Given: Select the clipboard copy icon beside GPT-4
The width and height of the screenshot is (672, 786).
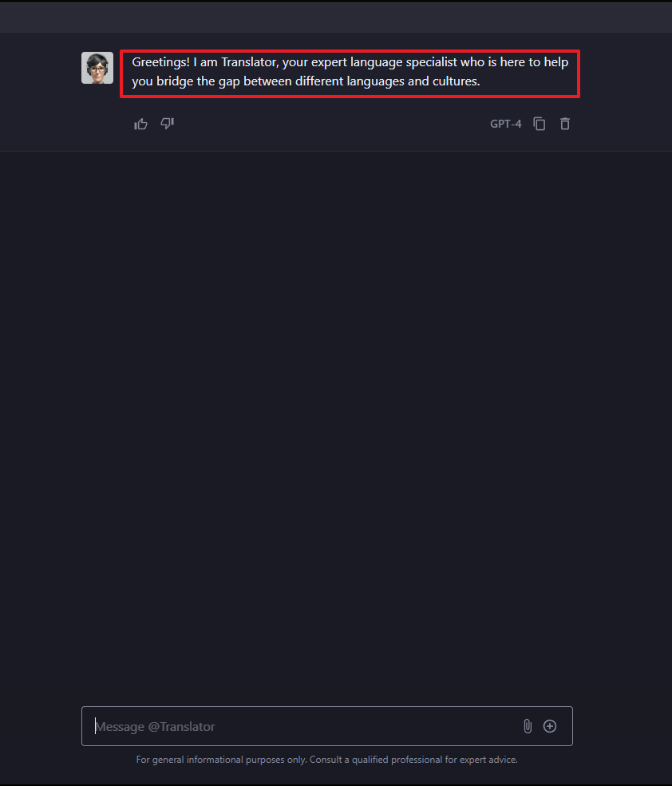Looking at the screenshot, I should (539, 124).
